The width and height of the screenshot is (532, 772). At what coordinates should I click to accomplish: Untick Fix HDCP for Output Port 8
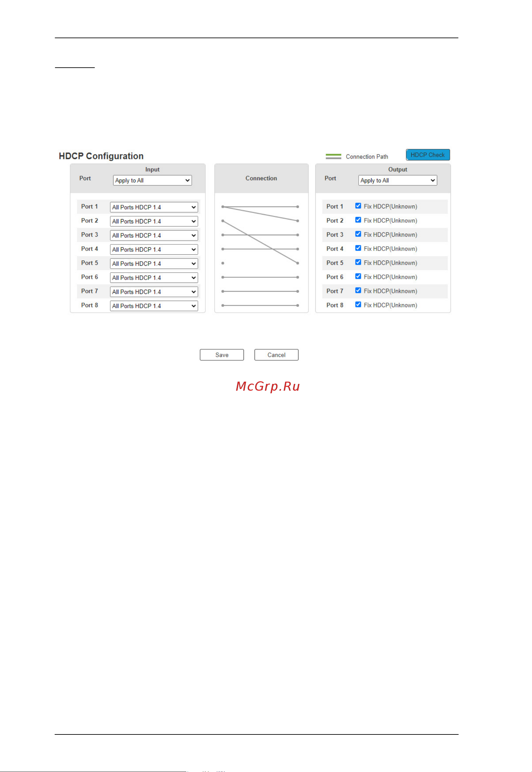click(x=358, y=304)
